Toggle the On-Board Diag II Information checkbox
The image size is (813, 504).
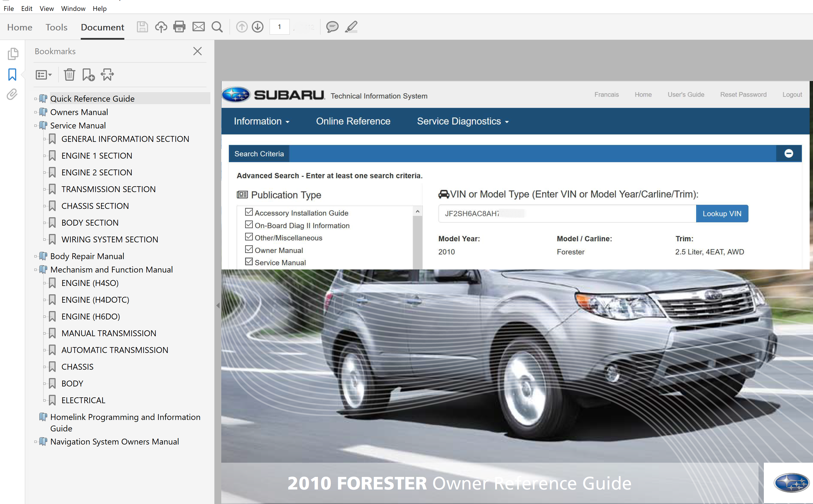coord(249,224)
